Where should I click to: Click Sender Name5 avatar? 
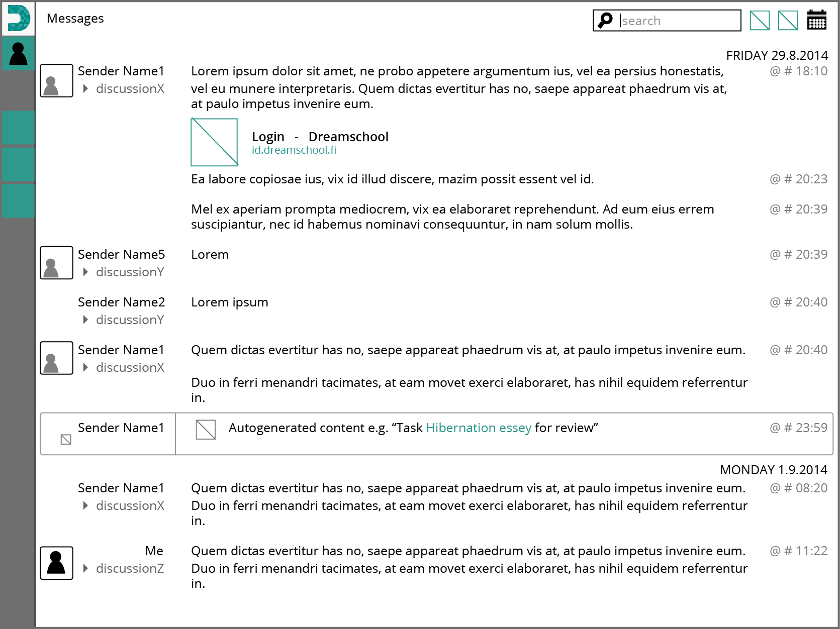point(56,263)
